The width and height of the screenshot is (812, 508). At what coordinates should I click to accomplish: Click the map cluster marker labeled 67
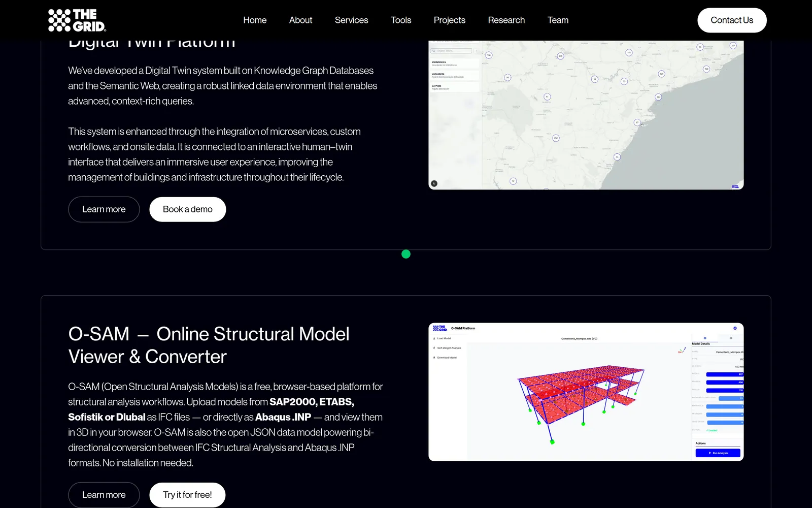tap(637, 122)
